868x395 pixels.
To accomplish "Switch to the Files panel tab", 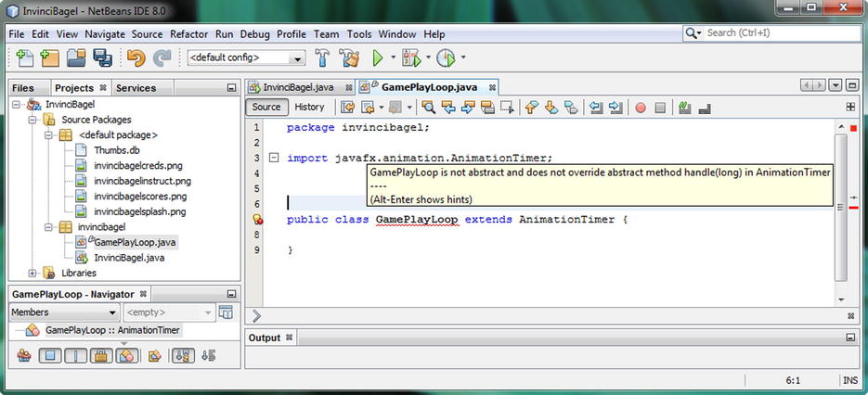I will [22, 88].
